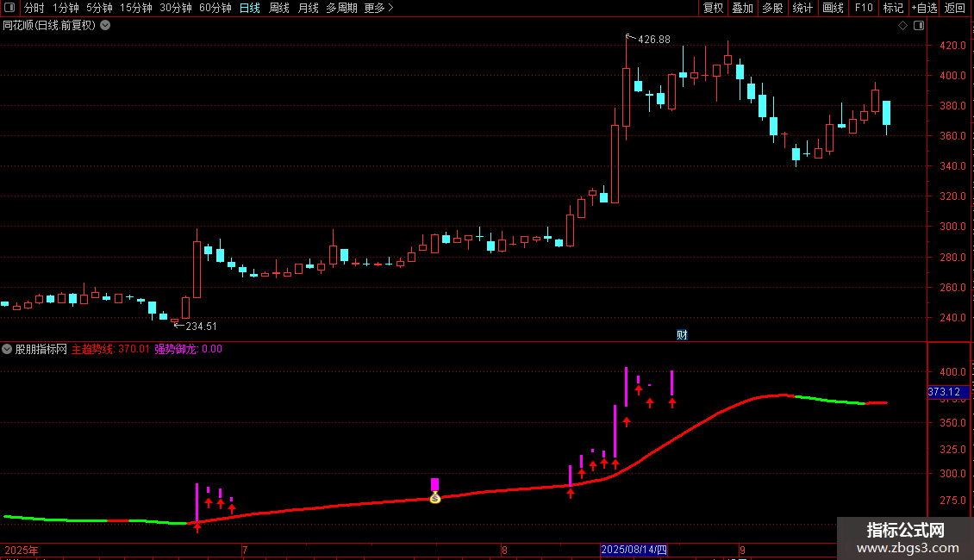Click the dollar money-bag signal icon

[434, 498]
